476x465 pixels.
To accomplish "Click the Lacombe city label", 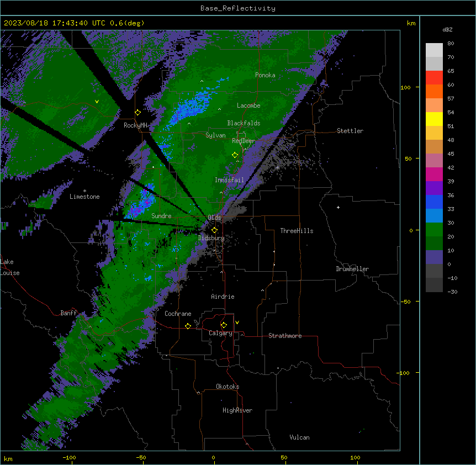I will click(x=248, y=105).
